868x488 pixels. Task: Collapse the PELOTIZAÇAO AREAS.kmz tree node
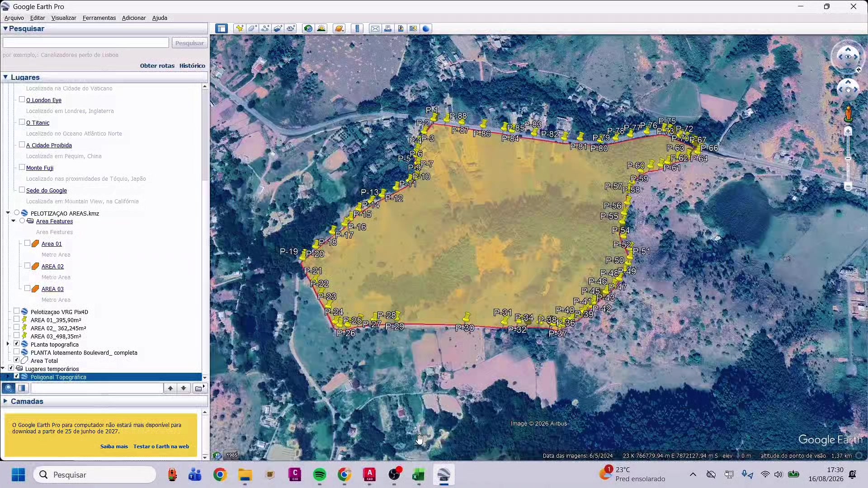coord(8,213)
